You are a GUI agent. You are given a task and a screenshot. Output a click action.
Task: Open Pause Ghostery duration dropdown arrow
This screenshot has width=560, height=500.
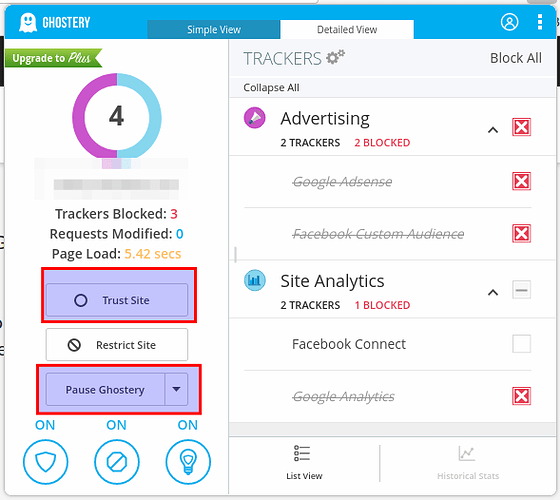tap(176, 389)
